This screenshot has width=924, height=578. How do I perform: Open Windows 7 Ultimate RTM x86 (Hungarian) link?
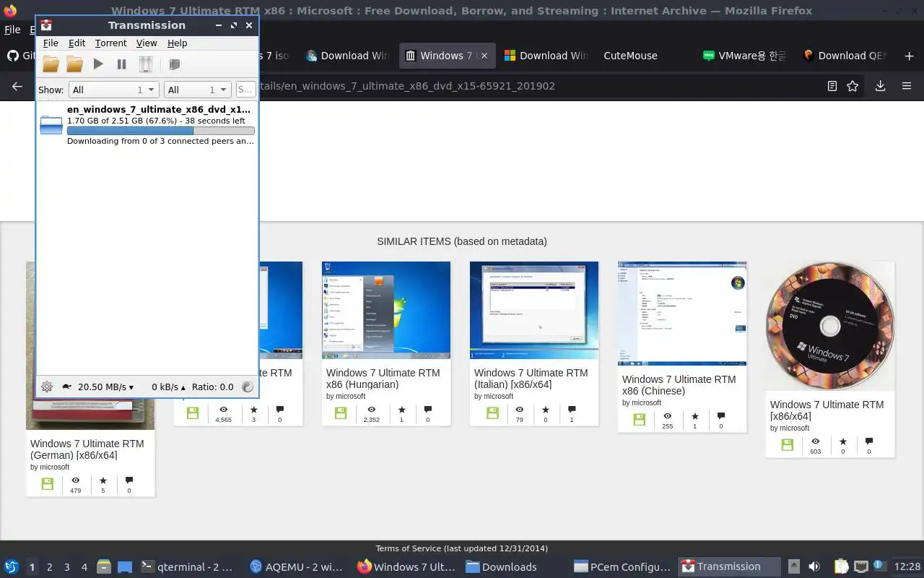pyautogui.click(x=383, y=379)
